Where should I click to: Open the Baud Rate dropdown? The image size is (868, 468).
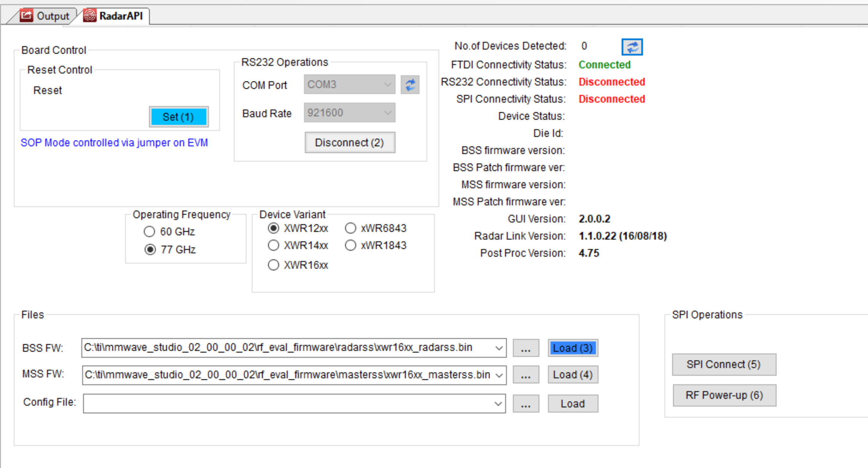coord(349,113)
